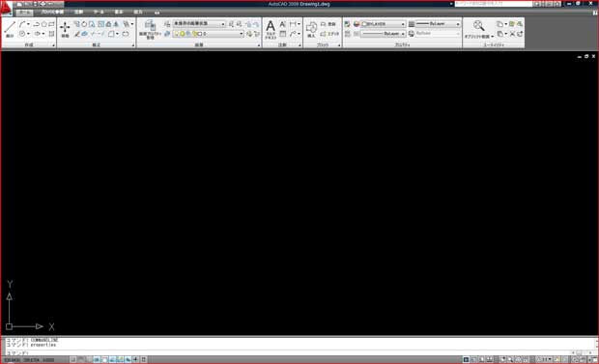
Task: Click the Zoom icon in status bar
Action: coord(510,359)
